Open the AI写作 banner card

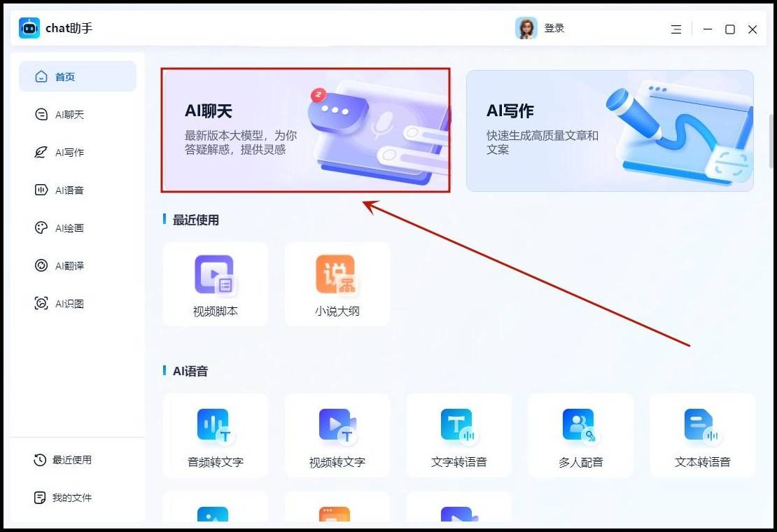tap(610, 131)
